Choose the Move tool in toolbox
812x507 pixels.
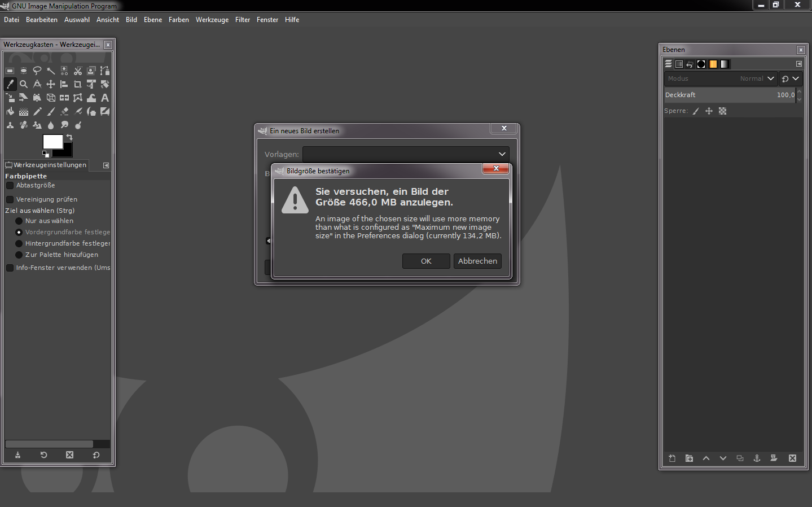click(51, 84)
